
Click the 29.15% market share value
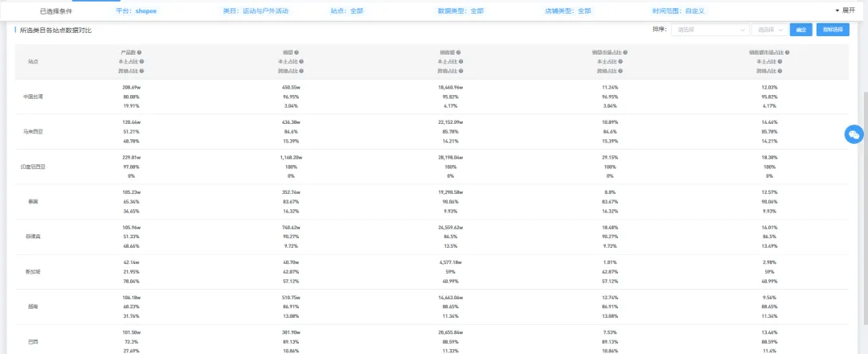[610, 158]
